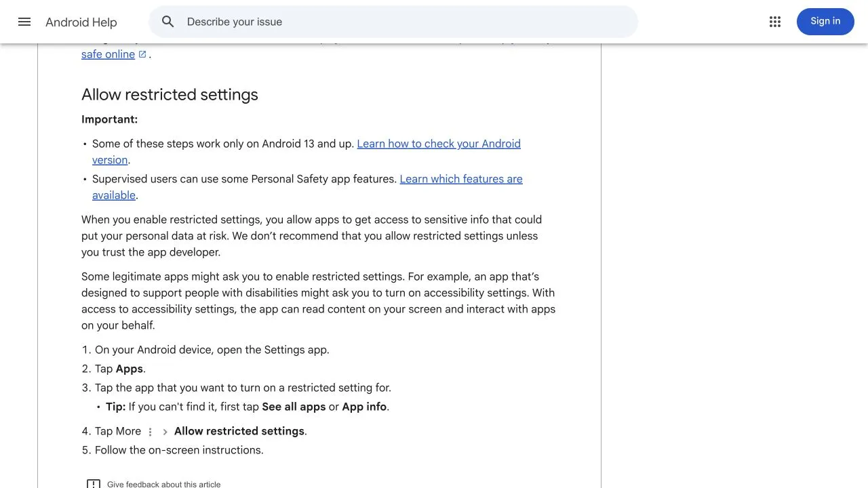This screenshot has height=488, width=868.
Task: Click the feedback icon beside the feedback link
Action: (x=94, y=484)
